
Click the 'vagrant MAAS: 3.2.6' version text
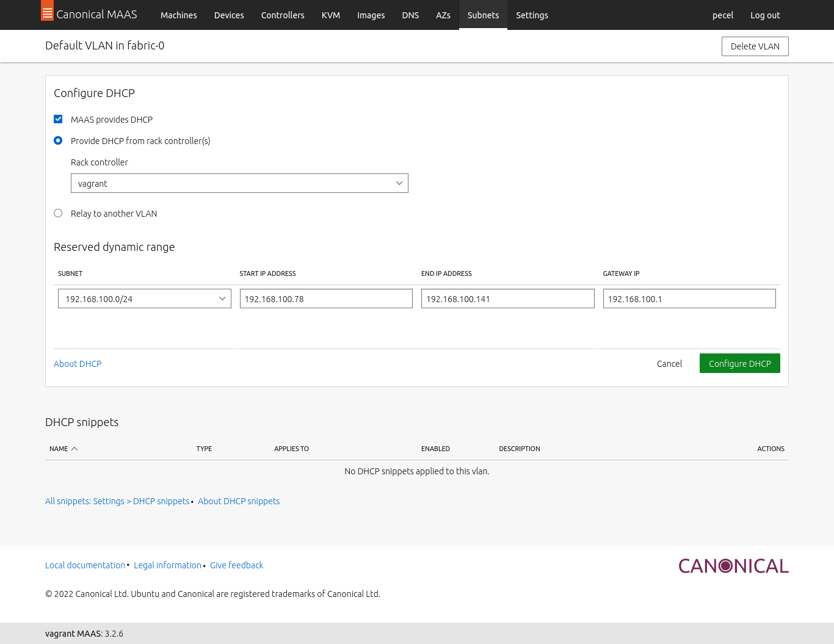[84, 634]
